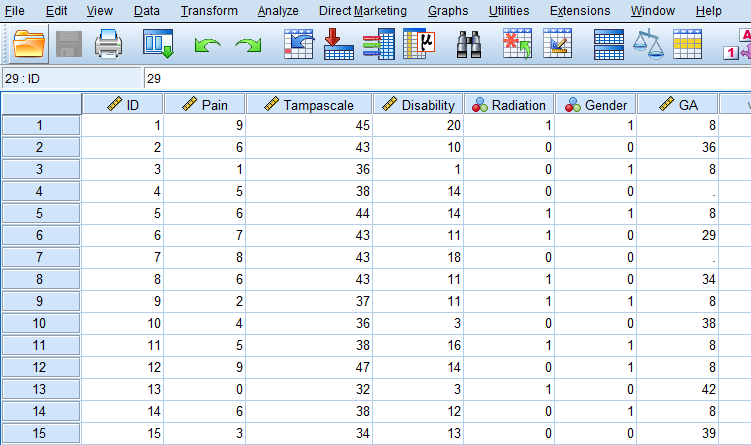Screen dimensions: 751x445
Task: Open Find with the binoculars icon
Action: [x=469, y=45]
